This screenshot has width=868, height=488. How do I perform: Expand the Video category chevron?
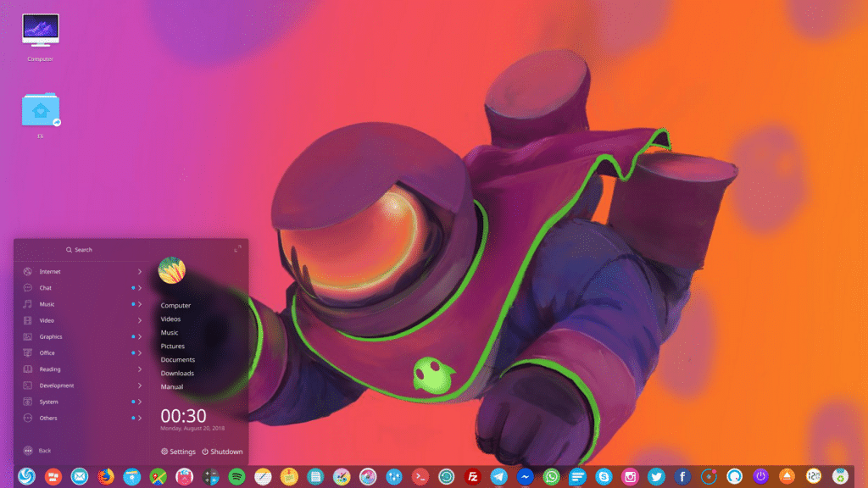click(140, 320)
